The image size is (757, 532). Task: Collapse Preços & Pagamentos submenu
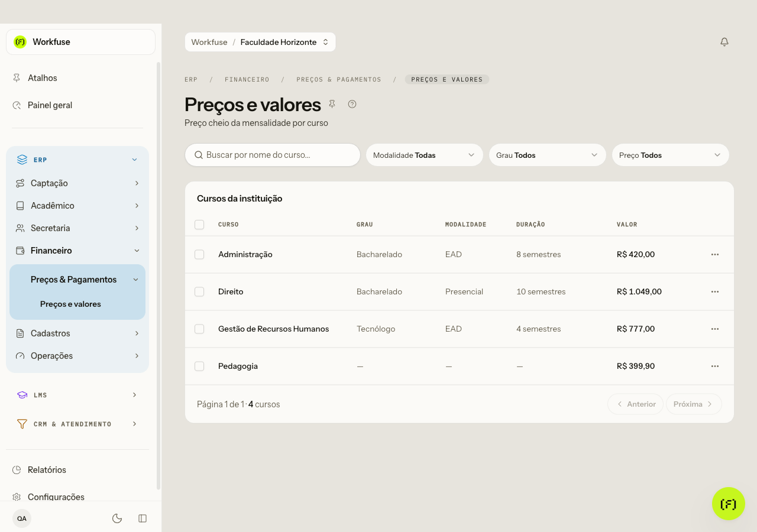[x=77, y=280]
